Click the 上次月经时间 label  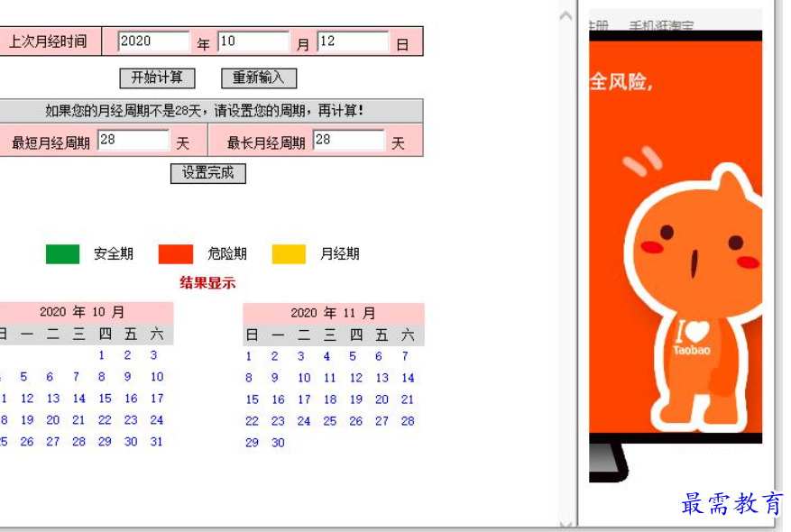click(x=49, y=41)
